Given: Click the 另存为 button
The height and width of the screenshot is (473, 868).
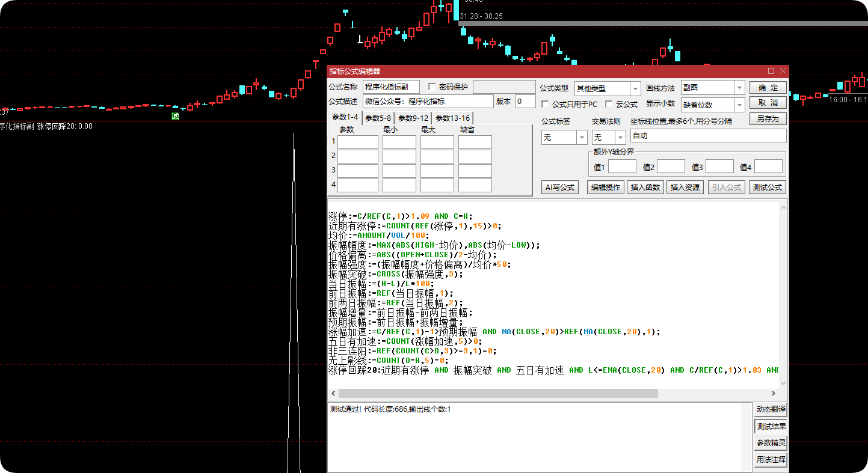Looking at the screenshot, I should pos(768,119).
